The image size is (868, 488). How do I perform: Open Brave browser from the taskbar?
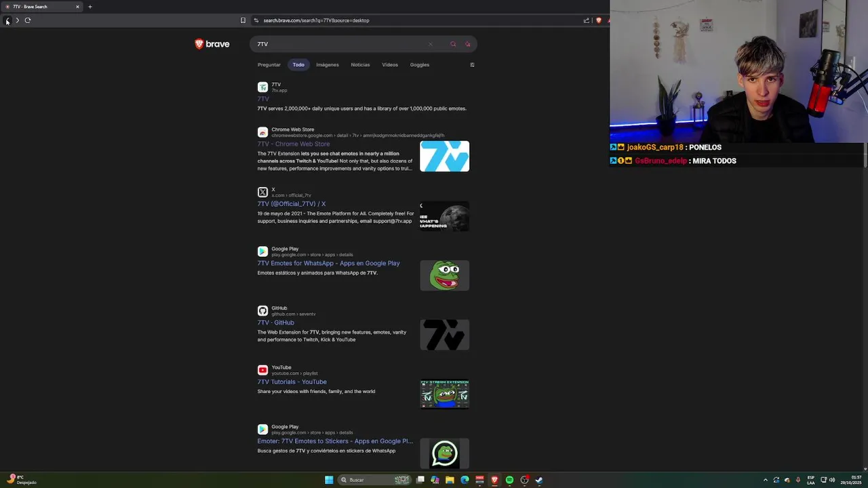494,480
